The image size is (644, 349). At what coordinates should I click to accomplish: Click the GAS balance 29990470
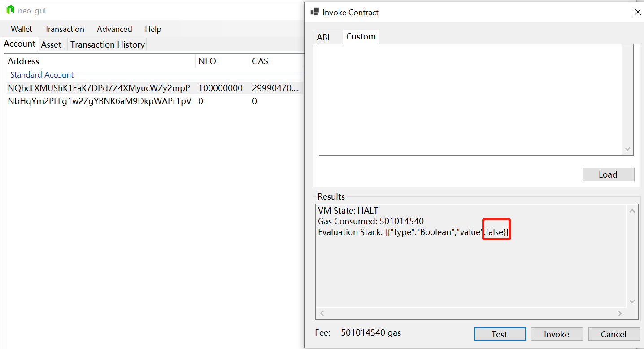click(x=275, y=88)
